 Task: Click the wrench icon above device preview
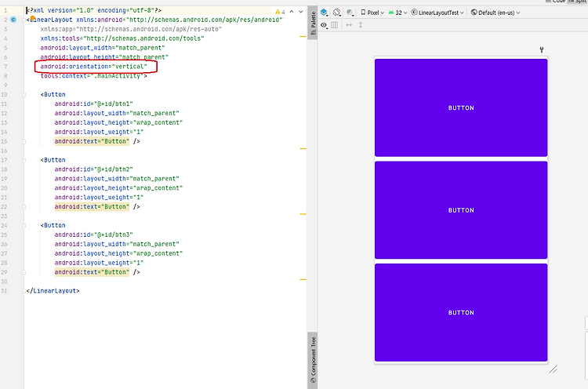[542, 49]
